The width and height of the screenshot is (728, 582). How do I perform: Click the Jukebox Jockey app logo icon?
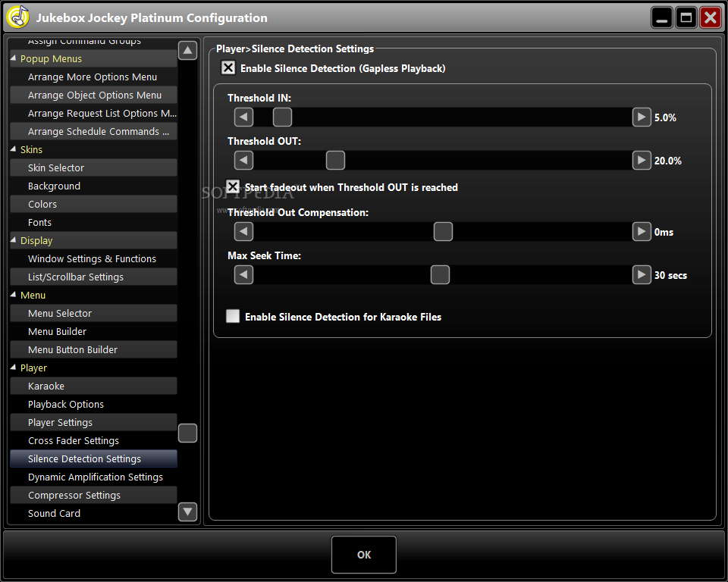click(x=17, y=17)
